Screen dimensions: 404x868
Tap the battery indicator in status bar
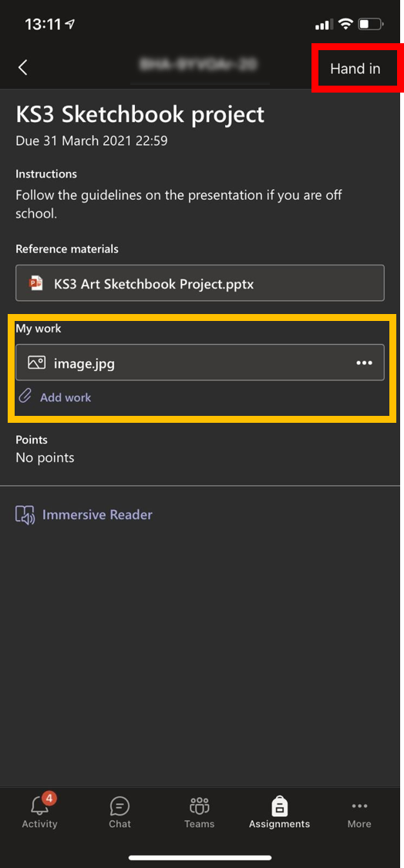pyautogui.click(x=371, y=25)
